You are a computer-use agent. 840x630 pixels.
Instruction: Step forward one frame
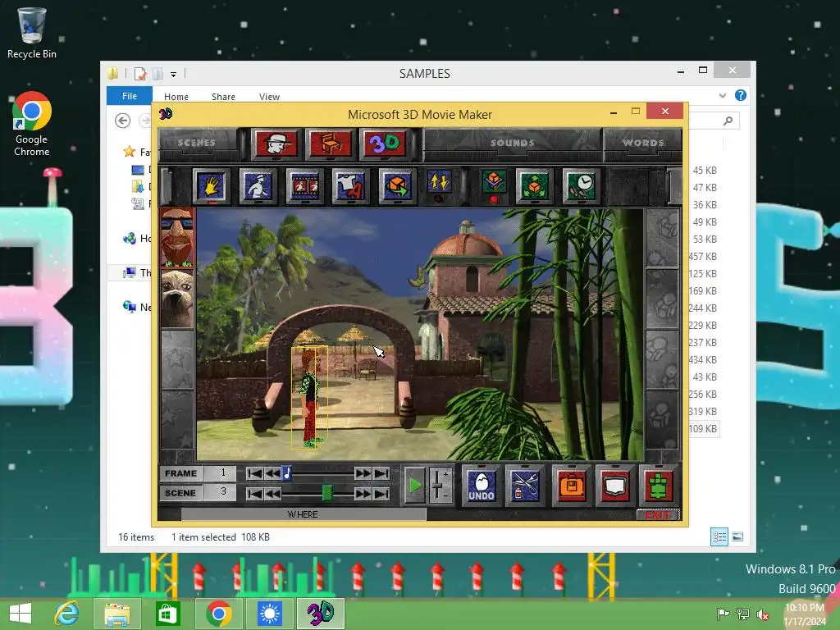click(x=363, y=473)
